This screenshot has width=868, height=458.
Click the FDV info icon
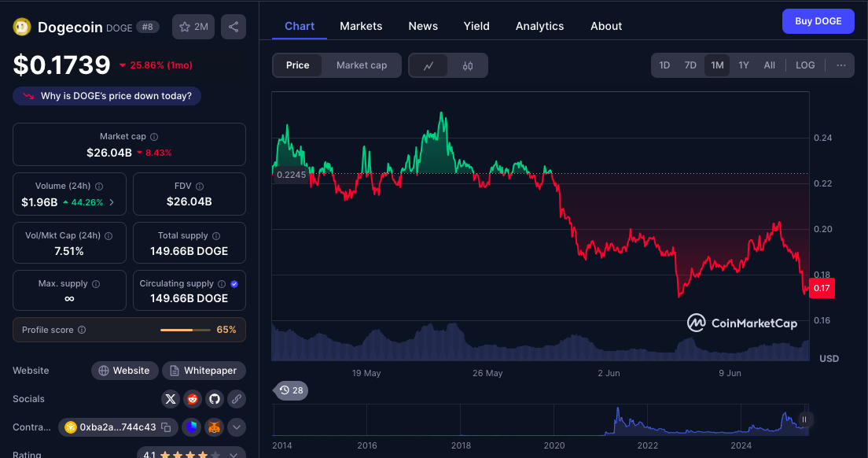pyautogui.click(x=200, y=187)
